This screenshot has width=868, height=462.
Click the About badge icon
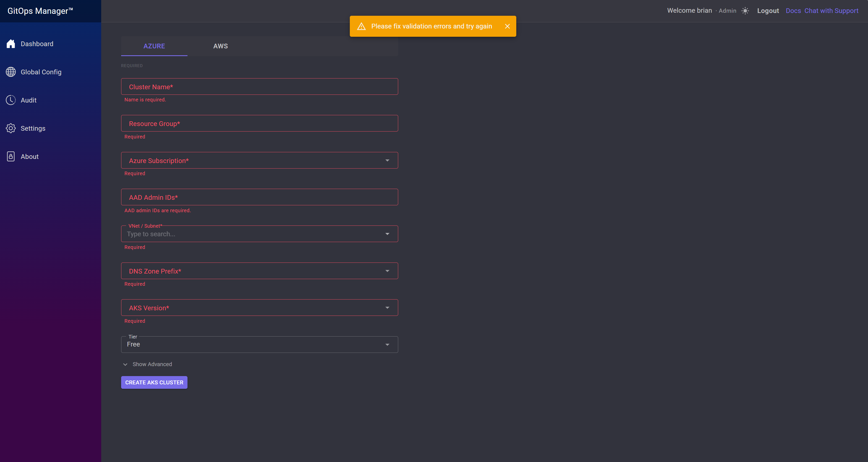[x=11, y=157]
